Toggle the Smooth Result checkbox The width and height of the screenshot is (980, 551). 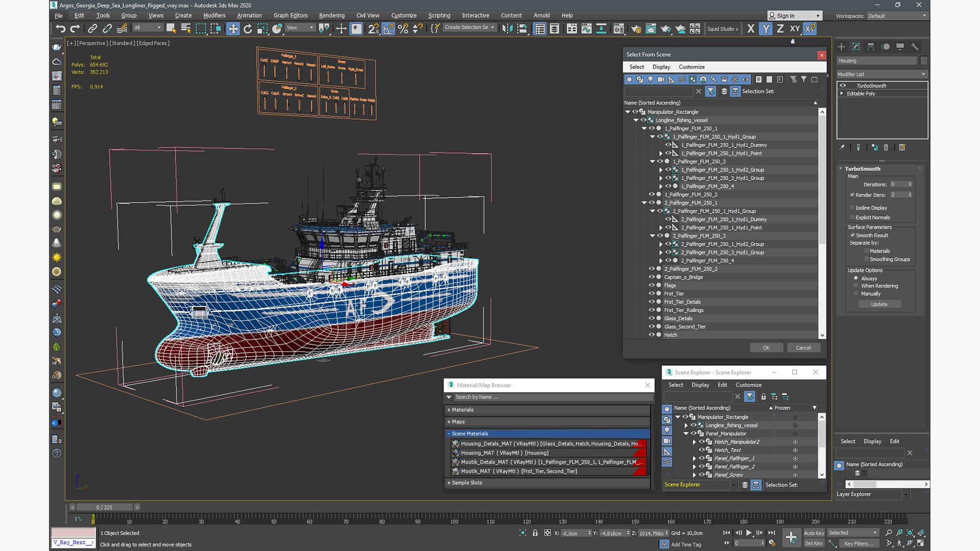pyautogui.click(x=852, y=235)
